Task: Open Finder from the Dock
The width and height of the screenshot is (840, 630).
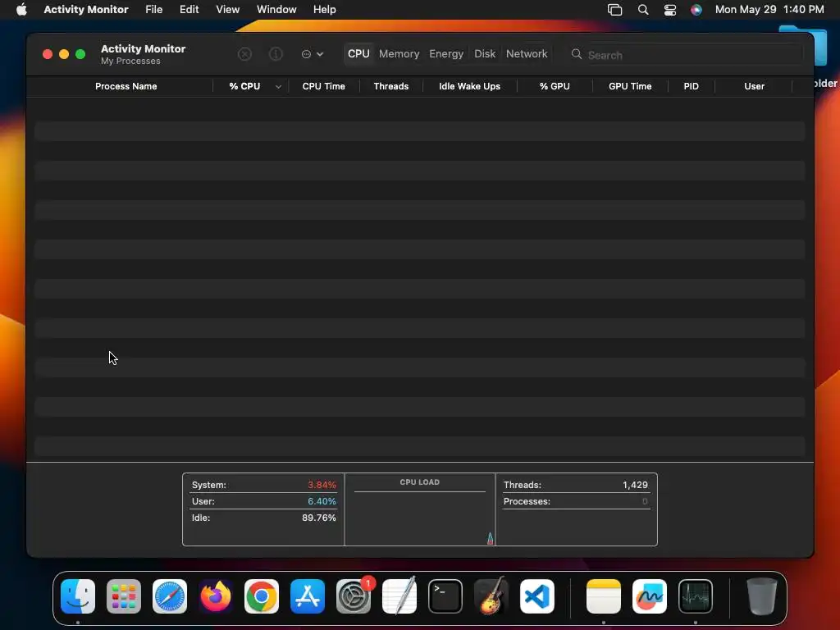Action: (78, 596)
